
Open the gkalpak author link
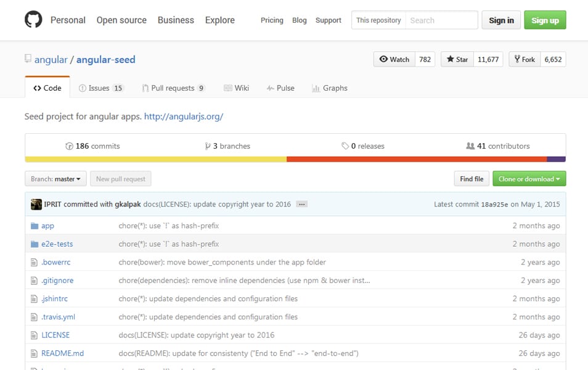tap(128, 204)
